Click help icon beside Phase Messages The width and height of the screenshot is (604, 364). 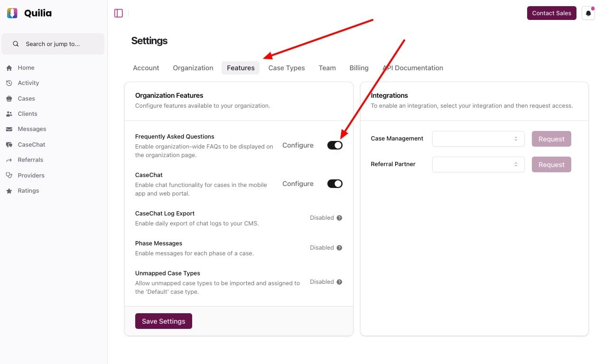[339, 248]
